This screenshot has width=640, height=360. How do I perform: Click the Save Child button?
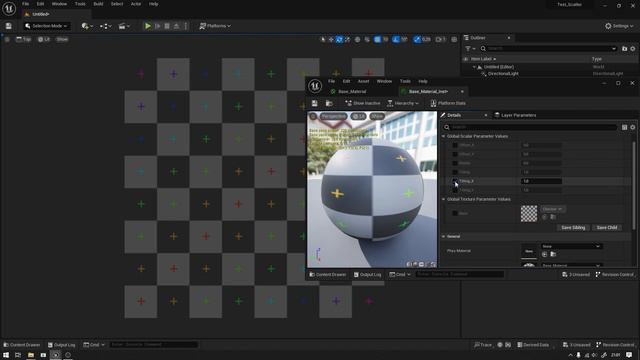pyautogui.click(x=607, y=228)
